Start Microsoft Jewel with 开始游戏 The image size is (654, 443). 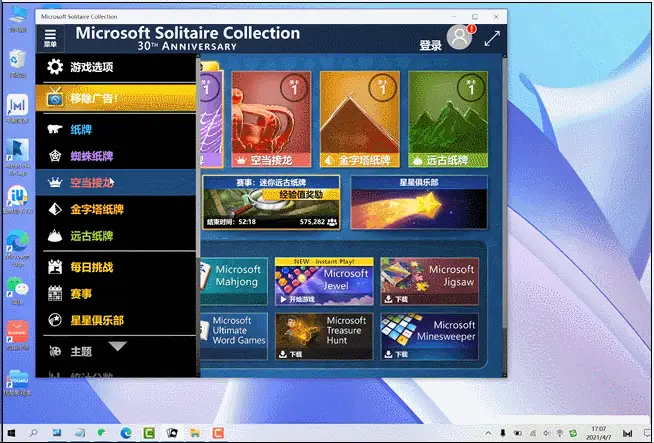pyautogui.click(x=298, y=299)
